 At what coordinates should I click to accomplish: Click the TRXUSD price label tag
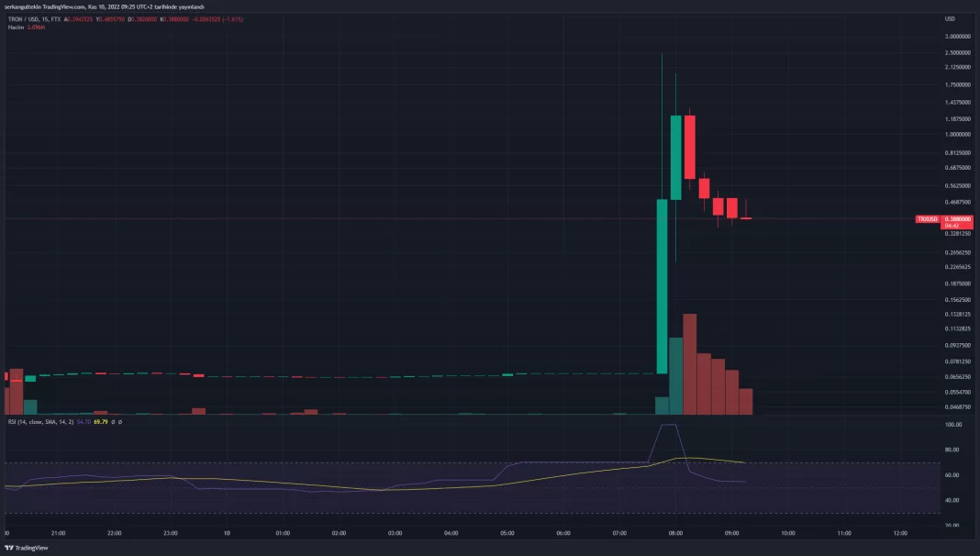tap(929, 219)
